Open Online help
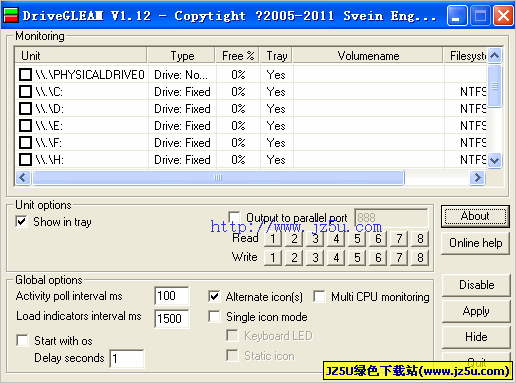 (475, 243)
